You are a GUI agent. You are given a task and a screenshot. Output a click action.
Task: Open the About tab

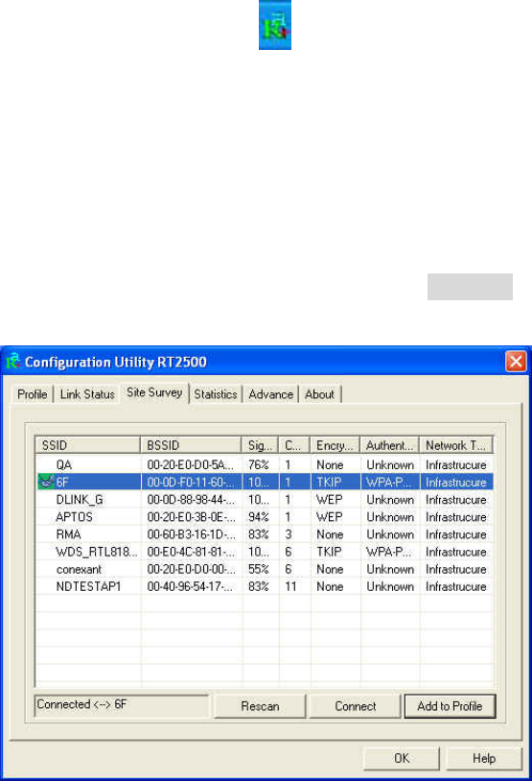pyautogui.click(x=319, y=394)
